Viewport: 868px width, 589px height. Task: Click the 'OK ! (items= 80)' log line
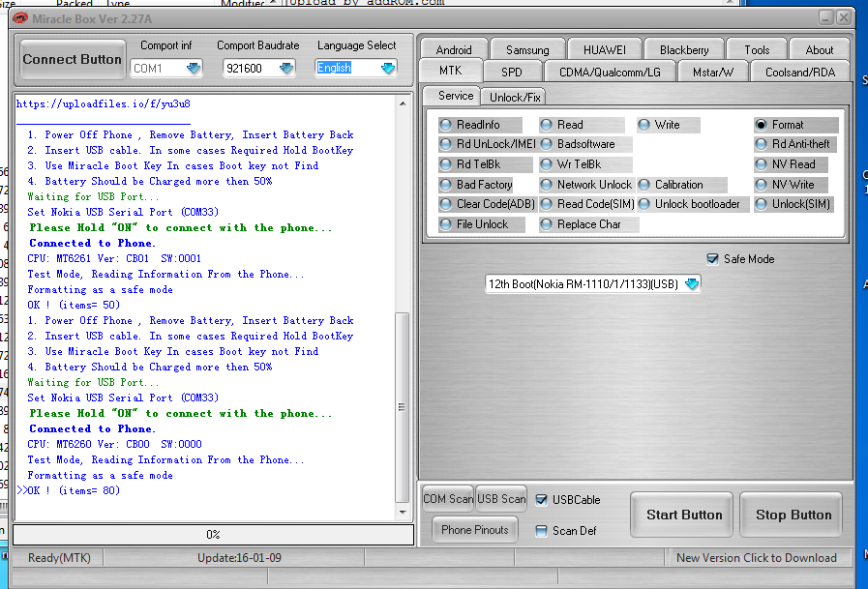(x=74, y=491)
